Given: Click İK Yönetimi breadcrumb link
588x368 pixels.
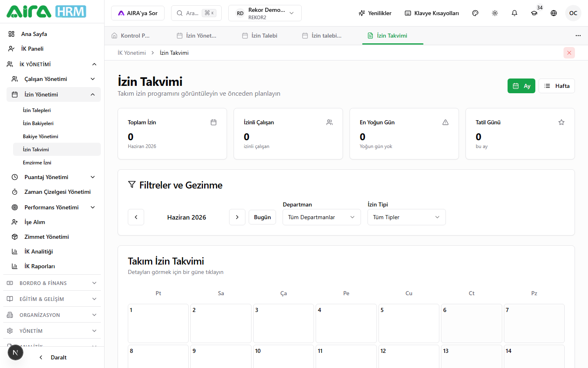Looking at the screenshot, I should 131,53.
